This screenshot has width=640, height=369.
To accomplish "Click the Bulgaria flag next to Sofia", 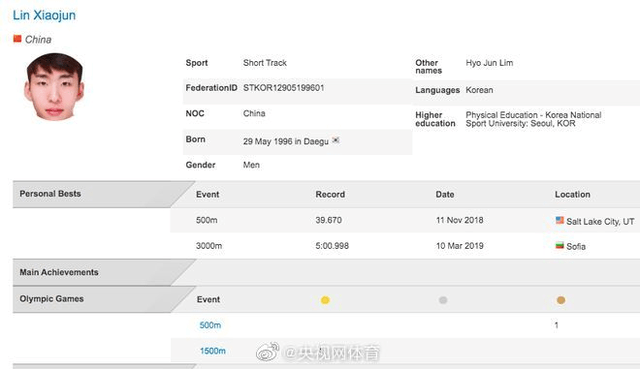I will (560, 245).
